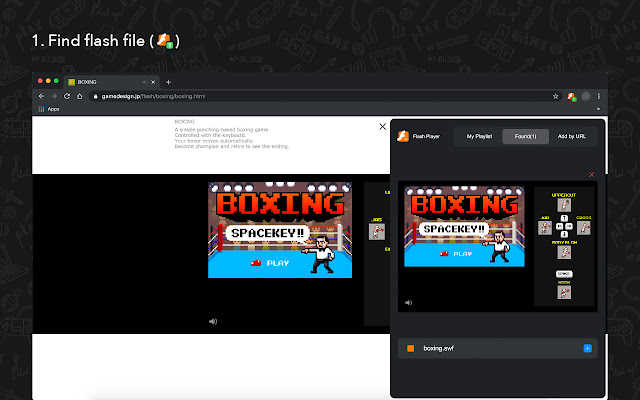This screenshot has width=640, height=400.
Task: Click the browser back arrow
Action: tap(41, 96)
